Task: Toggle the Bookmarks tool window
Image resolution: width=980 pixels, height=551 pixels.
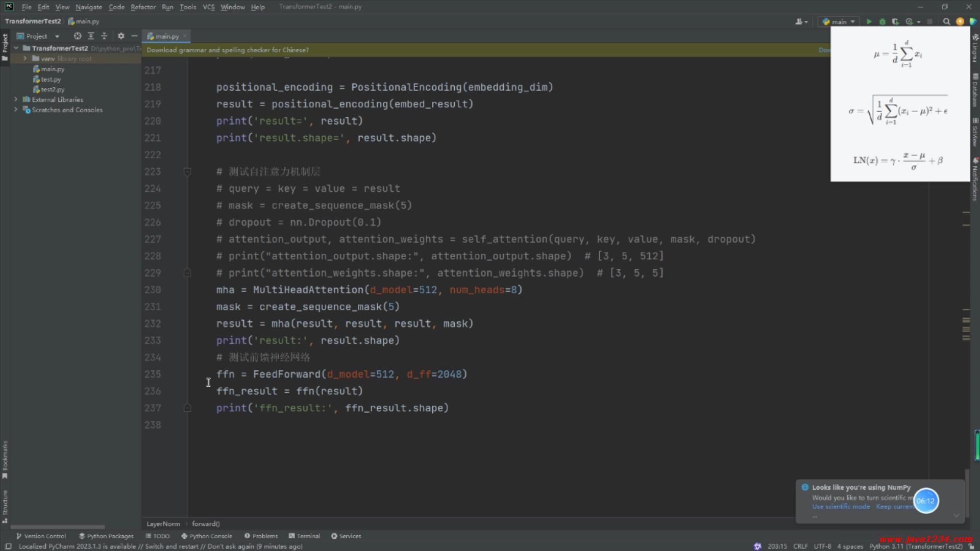Action: 5,459
